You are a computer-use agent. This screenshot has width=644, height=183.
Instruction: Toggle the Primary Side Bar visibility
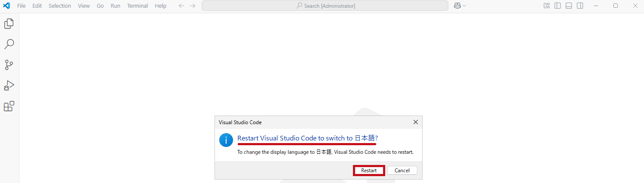(x=558, y=6)
